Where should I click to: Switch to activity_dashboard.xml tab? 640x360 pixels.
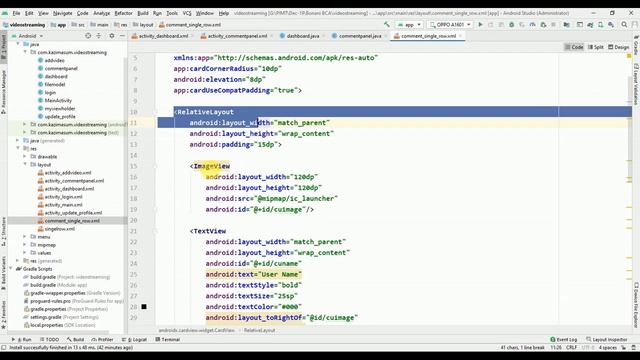163,36
